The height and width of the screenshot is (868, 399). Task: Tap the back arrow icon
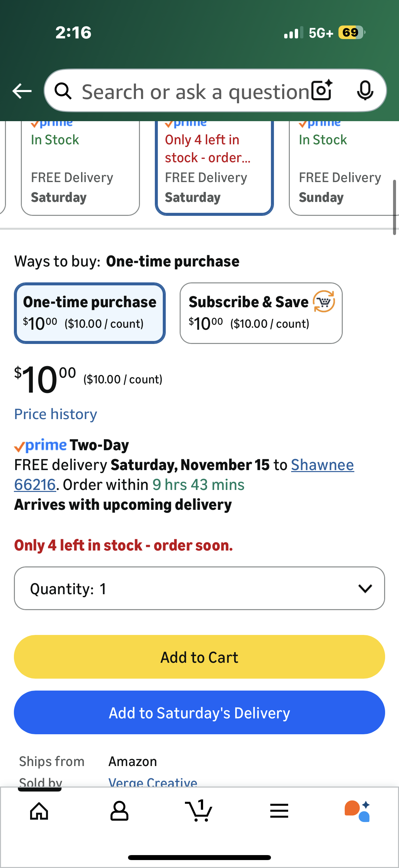(22, 91)
